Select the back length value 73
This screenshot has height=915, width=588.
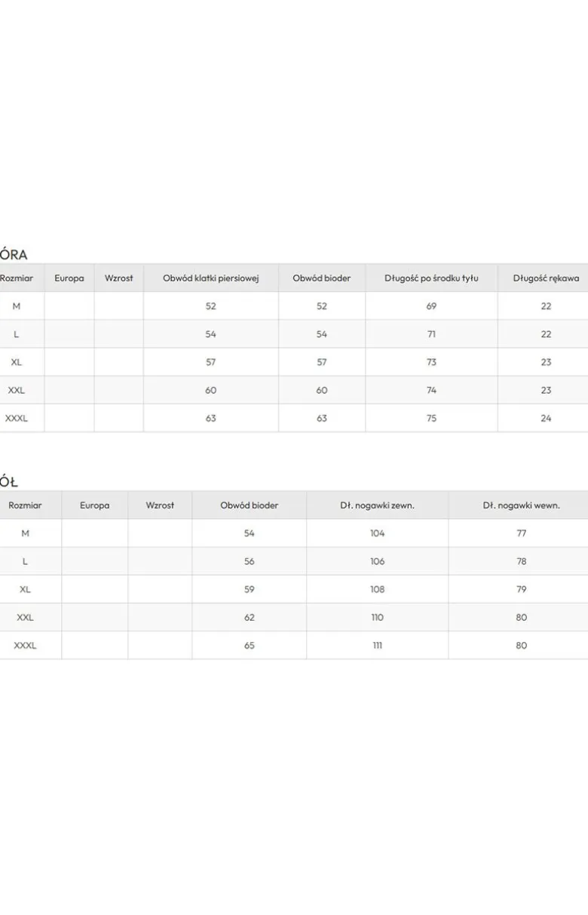pos(431,362)
